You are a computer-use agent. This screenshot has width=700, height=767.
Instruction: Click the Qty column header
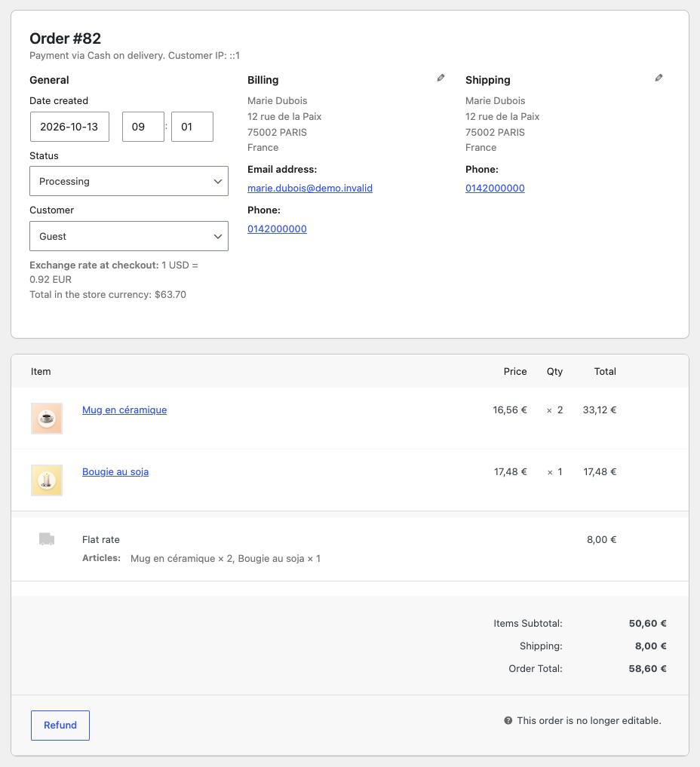[x=554, y=371]
